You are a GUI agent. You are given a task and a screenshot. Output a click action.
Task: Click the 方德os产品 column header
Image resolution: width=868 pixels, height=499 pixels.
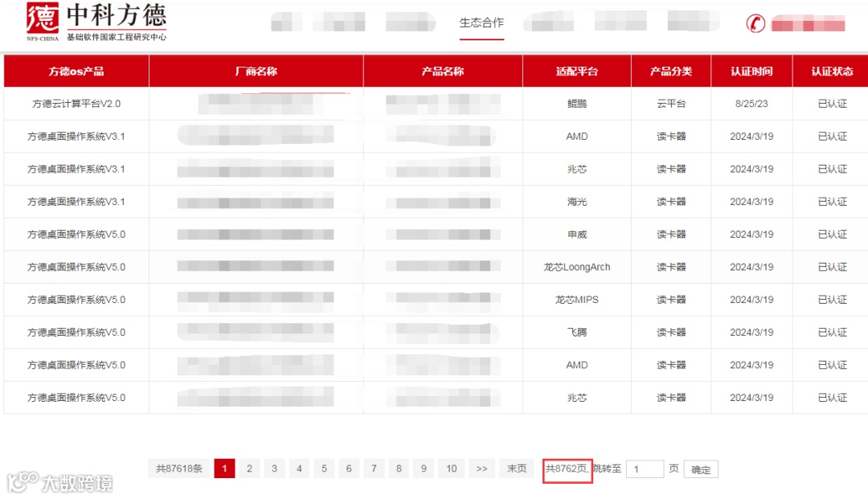tap(76, 71)
